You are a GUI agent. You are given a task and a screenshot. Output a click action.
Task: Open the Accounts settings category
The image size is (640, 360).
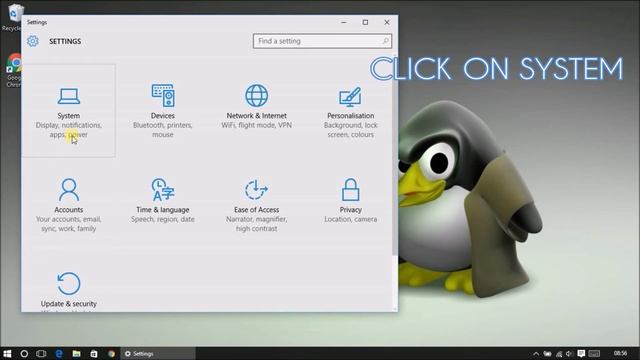[69, 204]
